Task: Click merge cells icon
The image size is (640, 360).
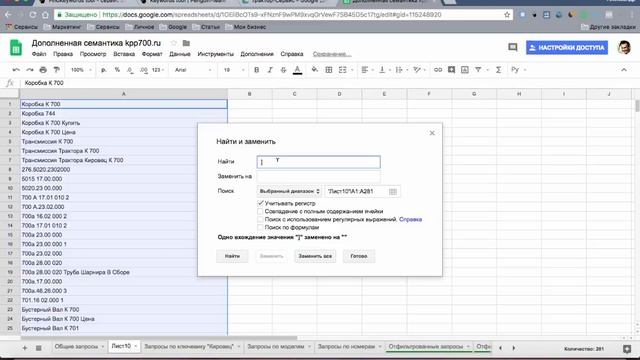Action: point(342,70)
